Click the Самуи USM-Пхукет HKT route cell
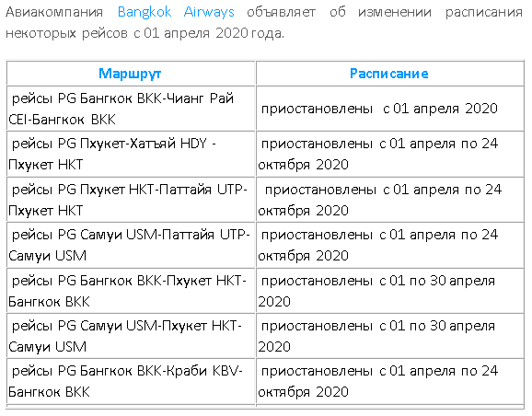Viewport: 532px width, 416px height. [131, 336]
